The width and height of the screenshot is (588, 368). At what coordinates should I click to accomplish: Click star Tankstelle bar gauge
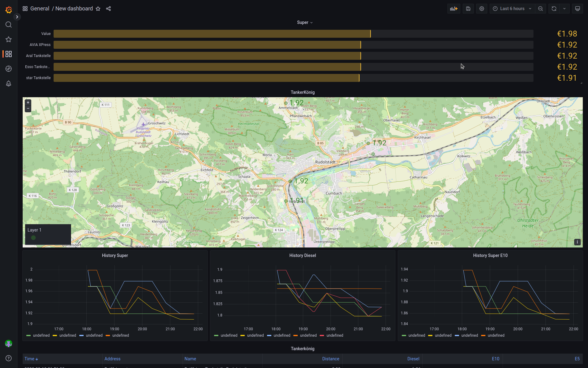point(293,78)
